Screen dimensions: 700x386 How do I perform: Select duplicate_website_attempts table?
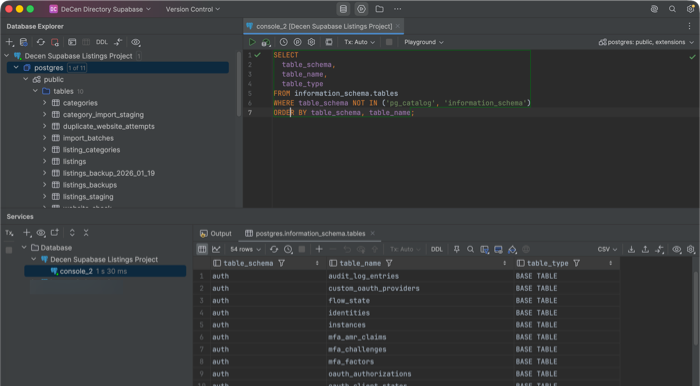point(108,126)
